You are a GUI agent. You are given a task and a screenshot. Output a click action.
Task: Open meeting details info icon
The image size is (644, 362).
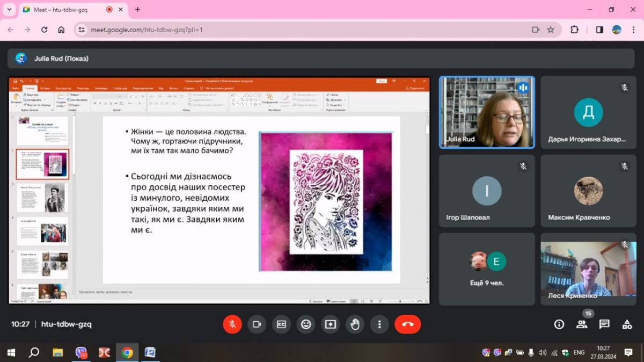(x=559, y=324)
